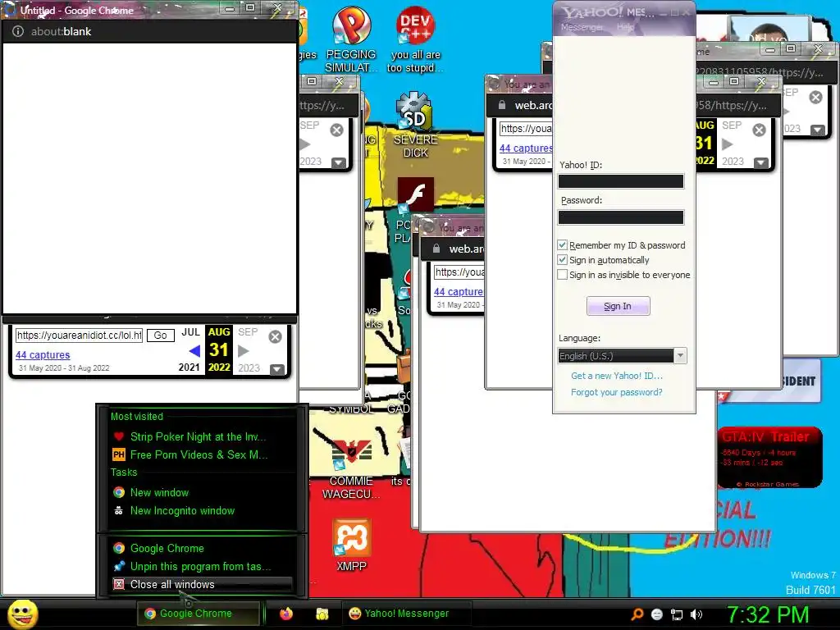This screenshot has height=630, width=840.
Task: Click 'Get a new Yahoo! ID...' link
Action: pos(617,376)
